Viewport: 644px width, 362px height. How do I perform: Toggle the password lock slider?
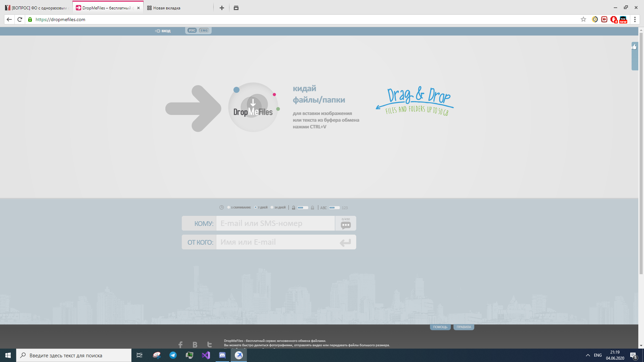point(303,208)
